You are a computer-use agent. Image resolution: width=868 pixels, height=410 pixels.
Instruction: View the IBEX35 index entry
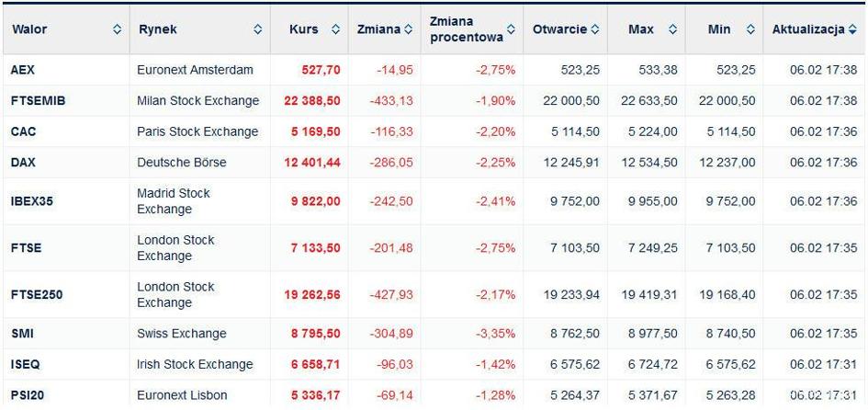coord(31,201)
